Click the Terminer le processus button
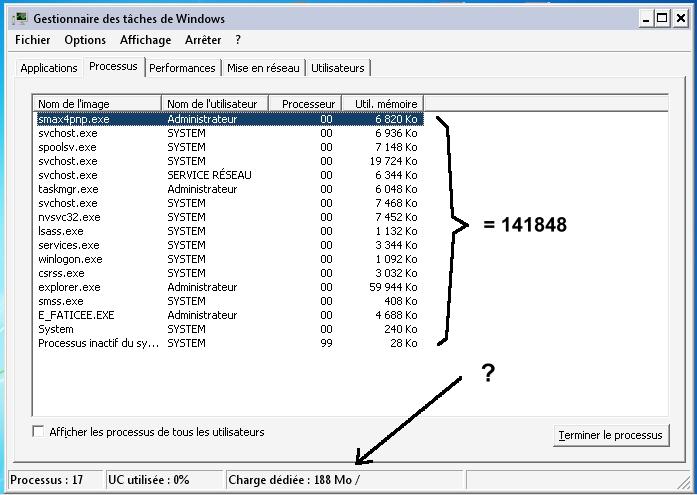The width and height of the screenshot is (697, 495). [x=611, y=435]
